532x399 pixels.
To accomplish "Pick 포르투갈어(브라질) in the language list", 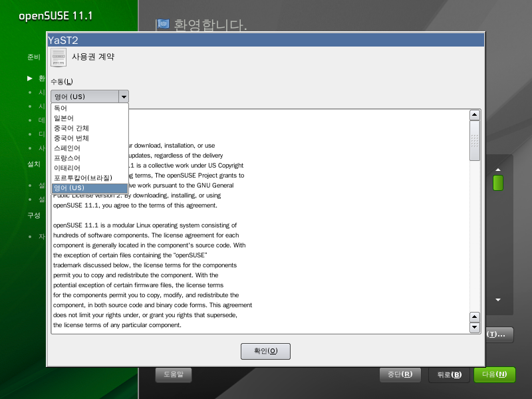I will click(90, 178).
